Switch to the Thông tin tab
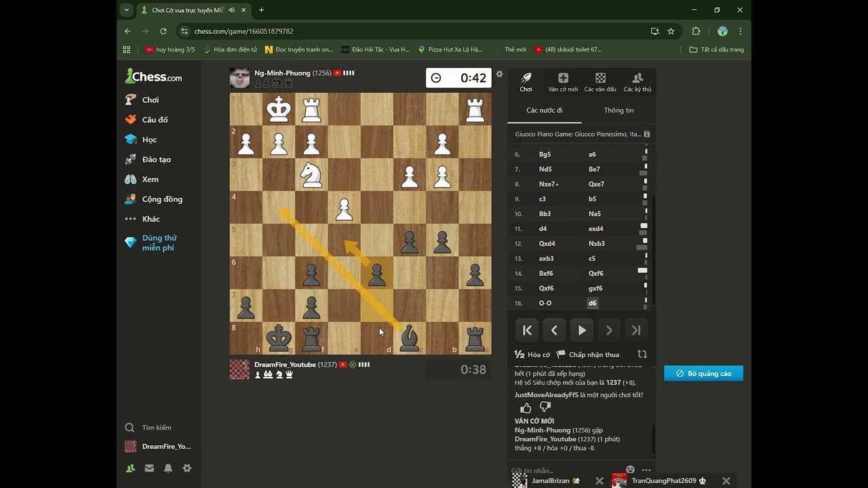Image resolution: width=868 pixels, height=488 pixels. tap(618, 110)
